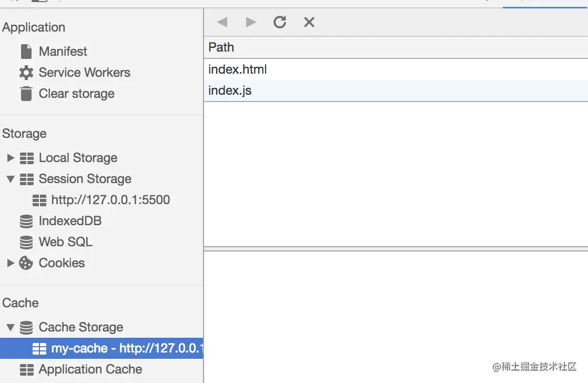Viewport: 588px width, 383px height.
Task: Click the Local Storage grid icon
Action: coord(27,158)
